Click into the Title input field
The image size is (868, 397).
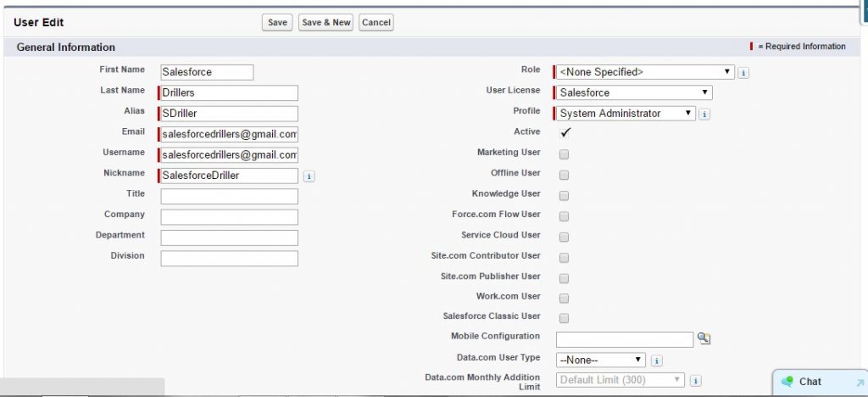click(x=229, y=197)
